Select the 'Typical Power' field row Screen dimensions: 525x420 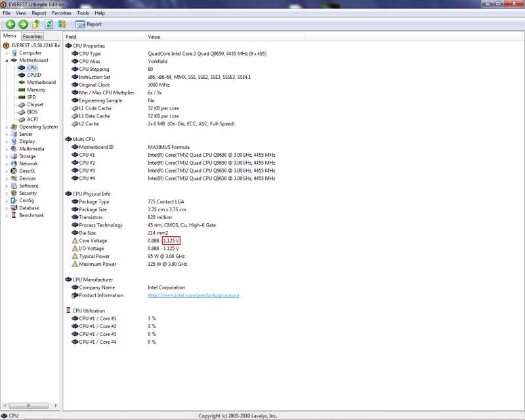(x=94, y=256)
